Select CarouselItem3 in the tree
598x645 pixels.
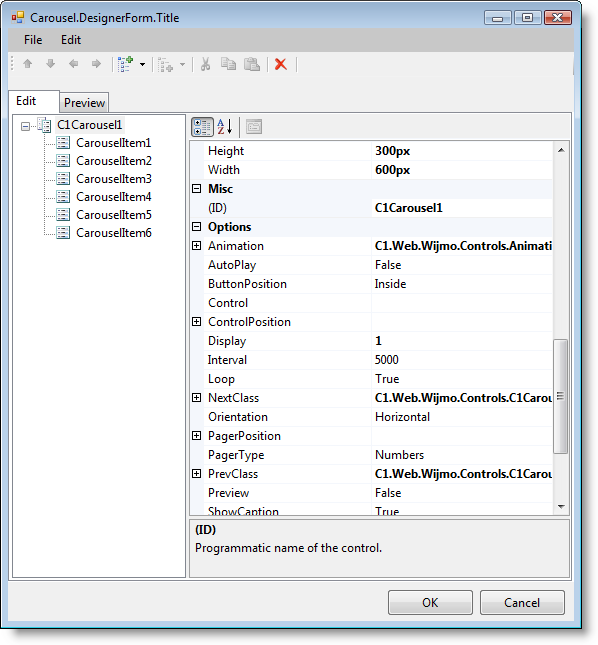point(114,179)
